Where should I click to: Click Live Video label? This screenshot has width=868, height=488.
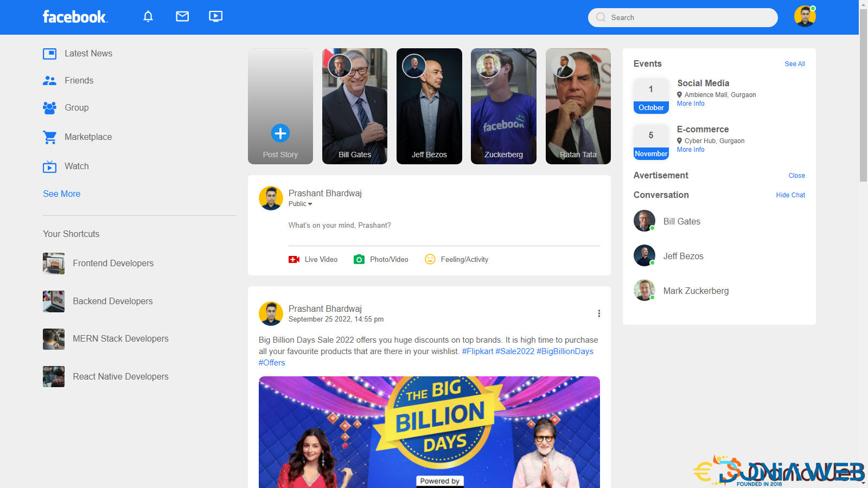tap(321, 260)
